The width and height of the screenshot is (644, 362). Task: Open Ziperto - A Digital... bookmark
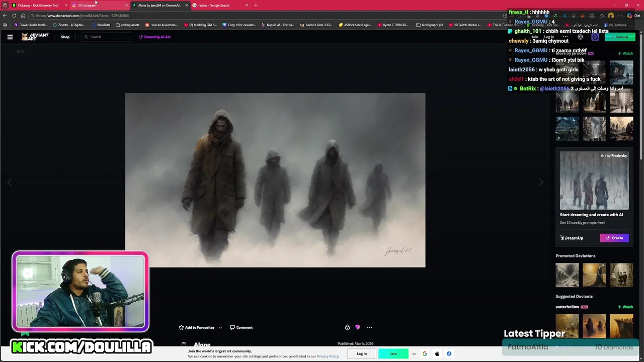point(69,25)
